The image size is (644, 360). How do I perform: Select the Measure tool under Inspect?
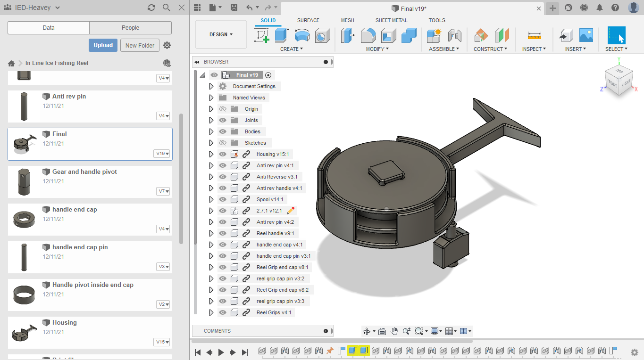click(x=534, y=35)
